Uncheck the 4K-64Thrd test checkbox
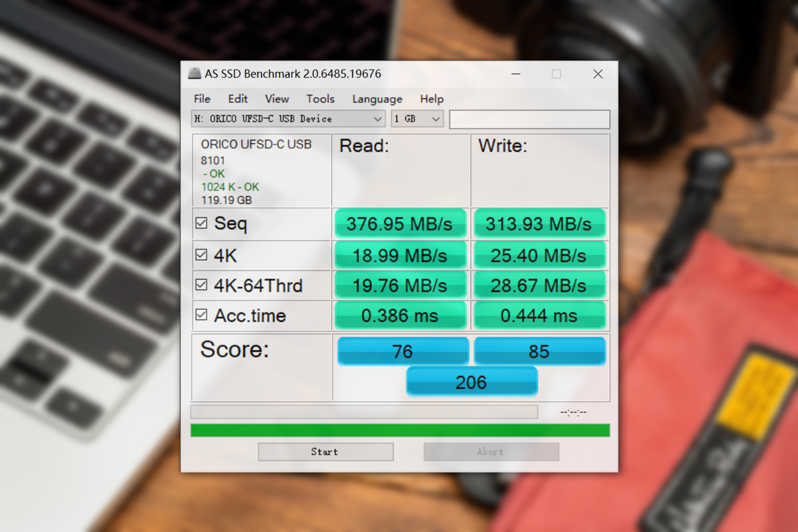The image size is (798, 532). [201, 285]
